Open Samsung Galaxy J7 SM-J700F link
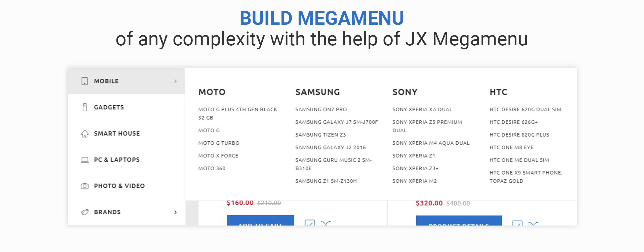This screenshot has width=644, height=252. coord(337,122)
